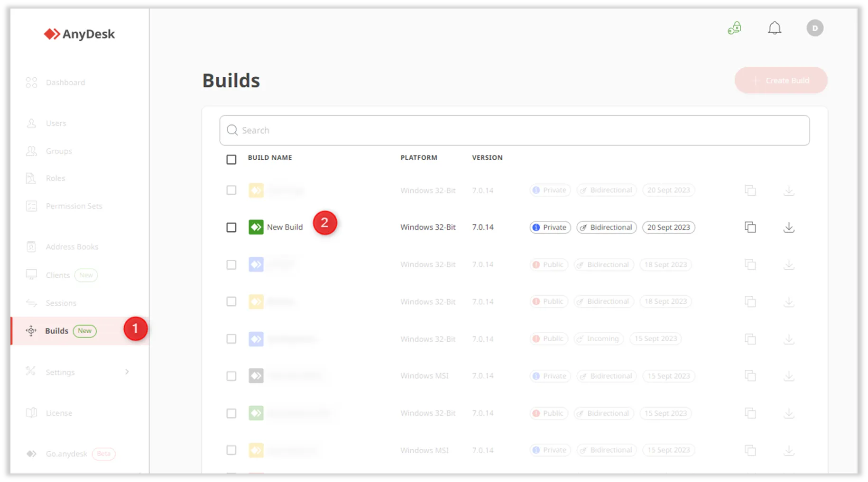Sort by the Build Name column header
868x482 pixels.
point(270,158)
